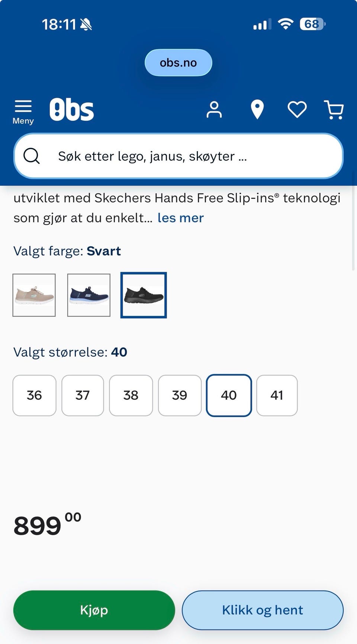
Task: Tap the obs.no URL pill
Action: pyautogui.click(x=178, y=63)
